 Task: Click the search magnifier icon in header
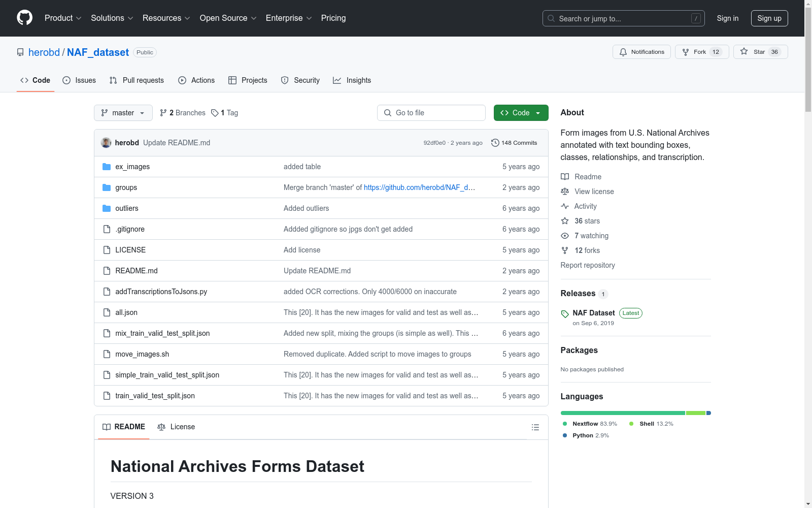pos(551,18)
